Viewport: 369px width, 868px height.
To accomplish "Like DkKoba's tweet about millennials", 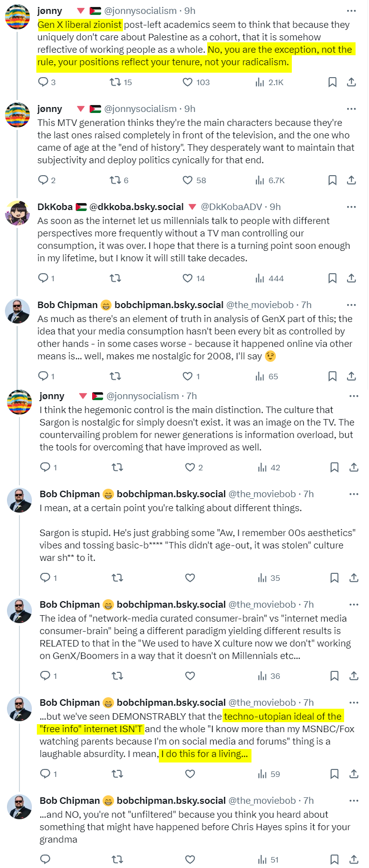I will click(x=188, y=278).
